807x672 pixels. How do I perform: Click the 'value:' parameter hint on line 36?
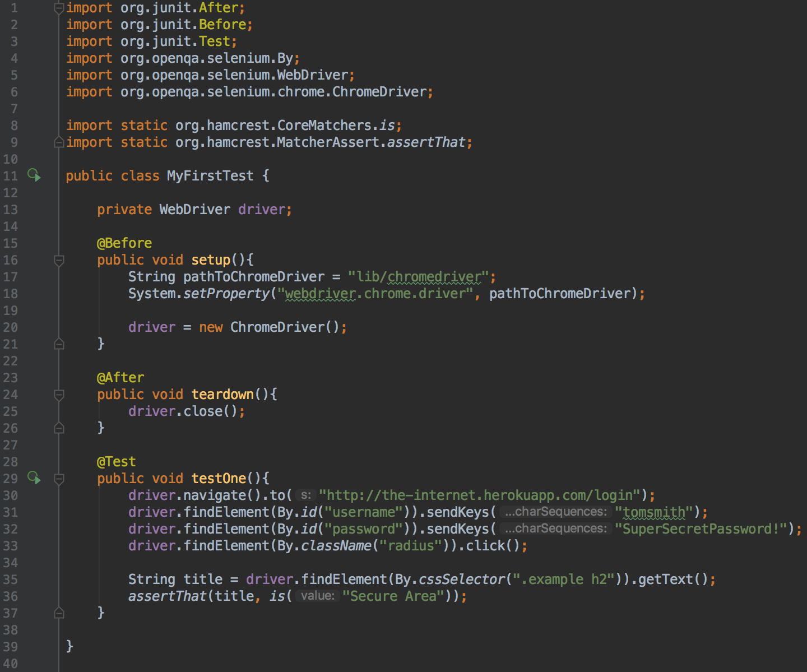317,596
